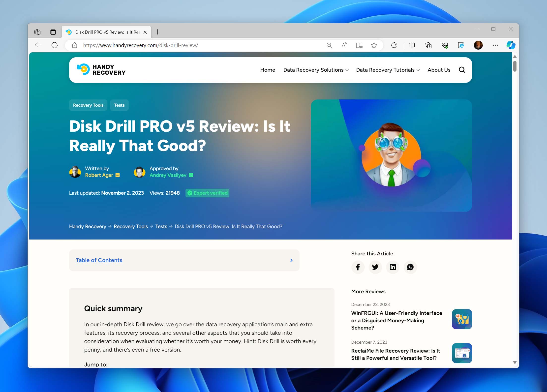
Task: Click the 'Views: 21948' counter text
Action: tap(164, 193)
